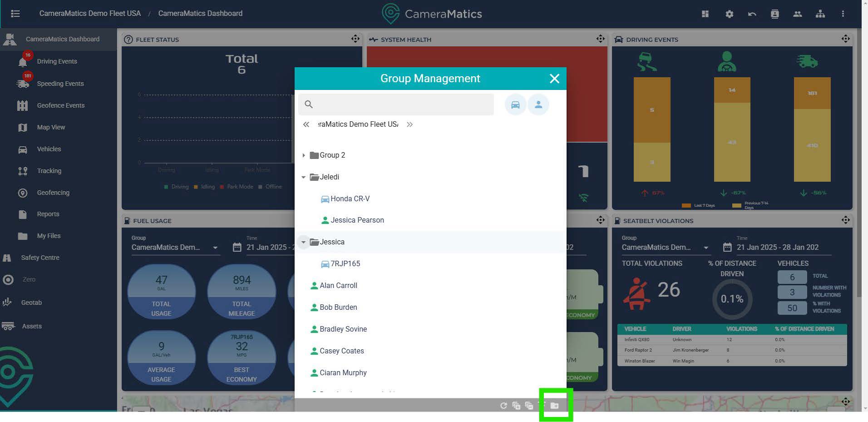The height and width of the screenshot is (422, 868).
Task: Click the add new group folder icon
Action: coord(554,405)
